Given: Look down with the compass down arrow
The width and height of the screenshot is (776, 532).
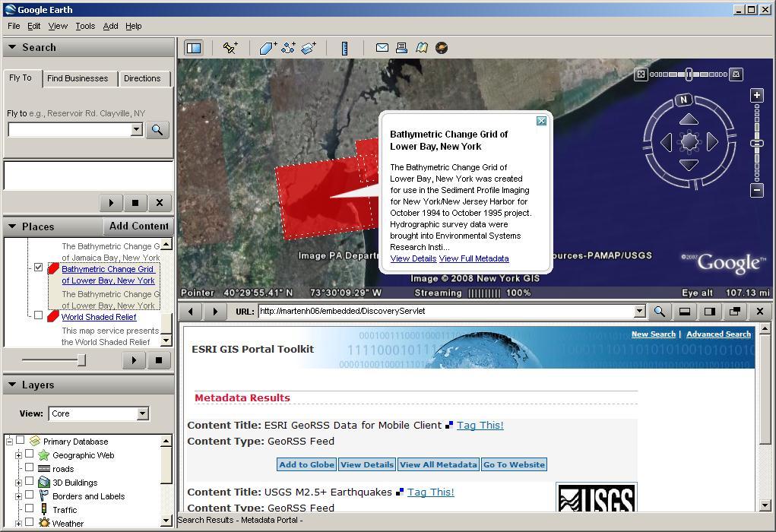Looking at the screenshot, I should point(689,165).
